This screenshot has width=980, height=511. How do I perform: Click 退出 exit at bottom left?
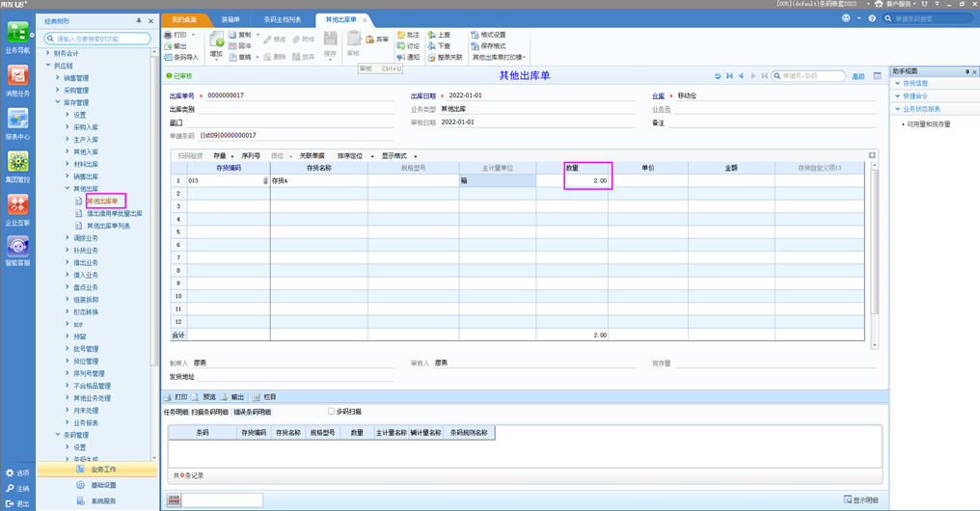[16, 503]
